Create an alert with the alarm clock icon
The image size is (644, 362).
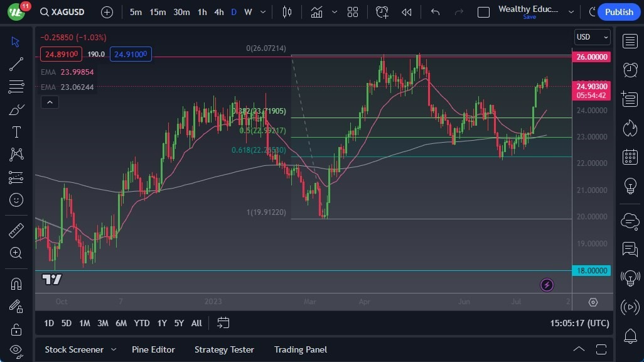coord(382,12)
